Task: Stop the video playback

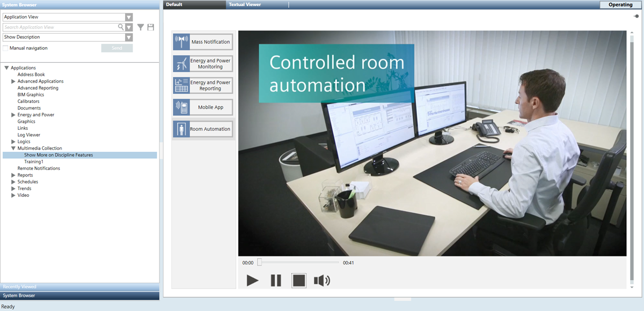Action: (x=299, y=280)
